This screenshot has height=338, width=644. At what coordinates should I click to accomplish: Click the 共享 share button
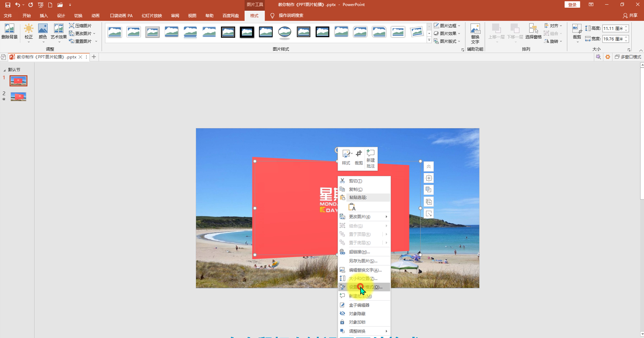pos(630,16)
